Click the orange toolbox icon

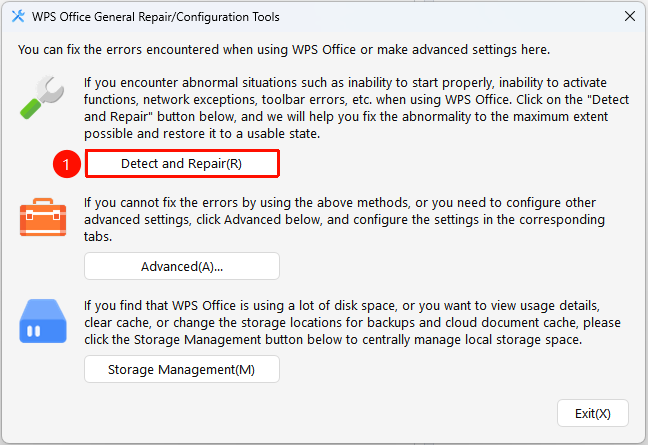point(43,217)
